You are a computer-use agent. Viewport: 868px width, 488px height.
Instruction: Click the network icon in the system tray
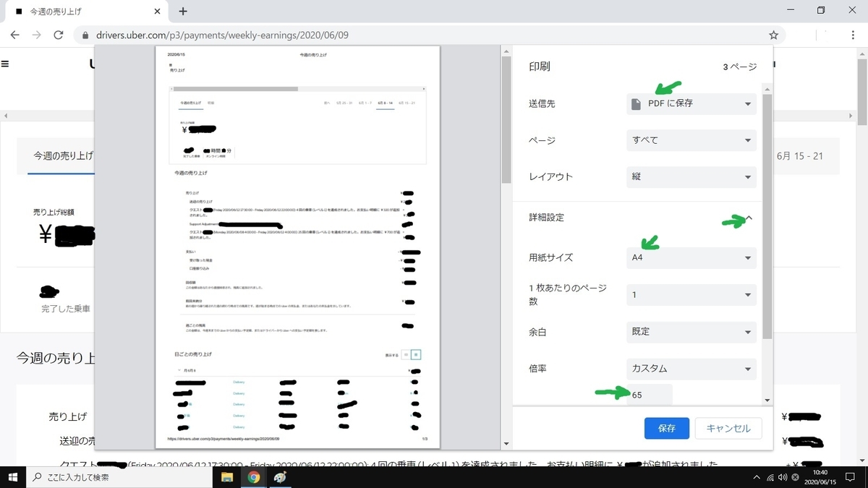click(770, 477)
